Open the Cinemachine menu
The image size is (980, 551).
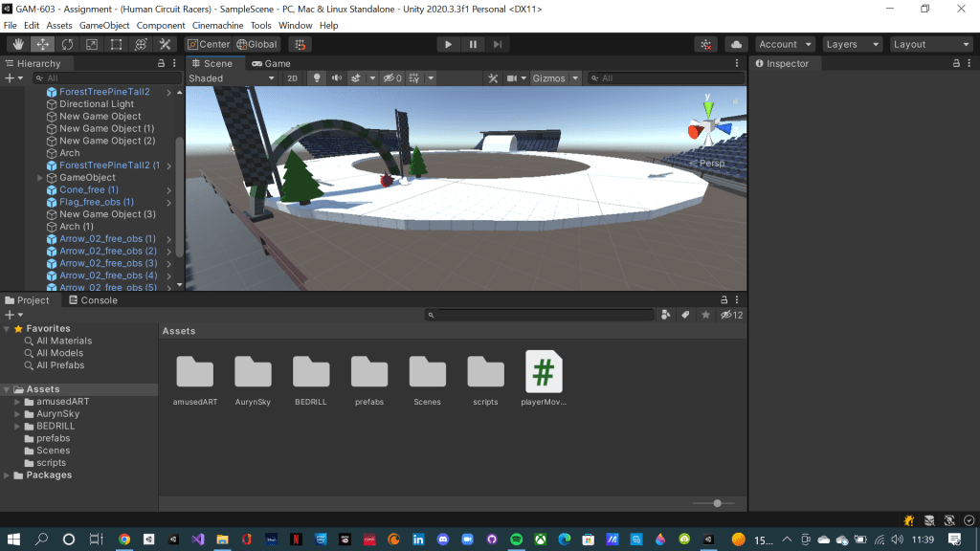pyautogui.click(x=218, y=25)
